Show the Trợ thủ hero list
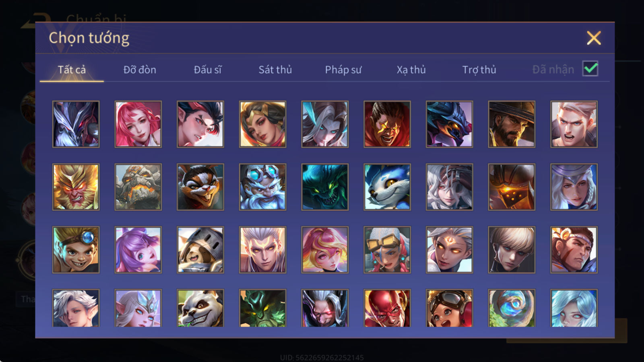This screenshot has height=362, width=644. pyautogui.click(x=479, y=70)
